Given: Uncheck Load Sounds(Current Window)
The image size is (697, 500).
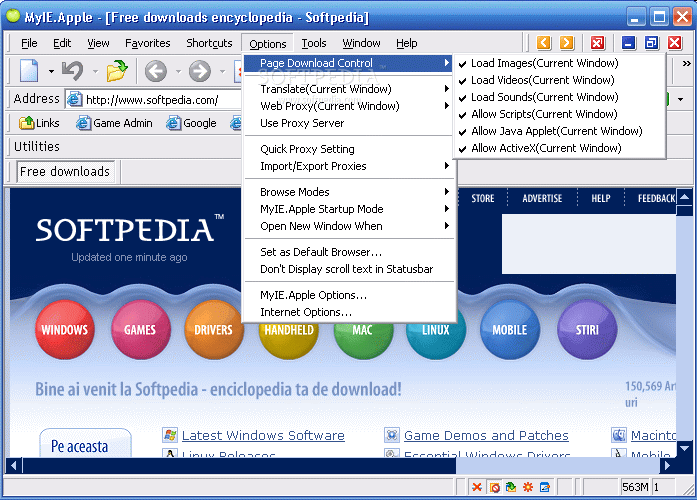Looking at the screenshot, I should pyautogui.click(x=559, y=97).
